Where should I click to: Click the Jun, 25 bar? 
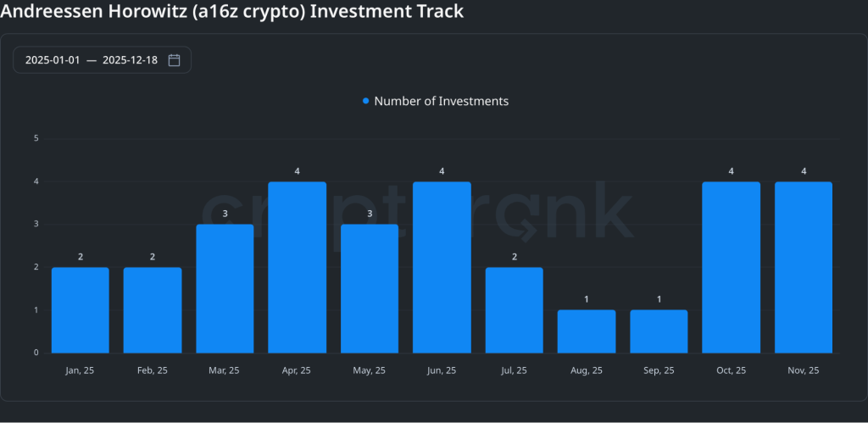(442, 268)
